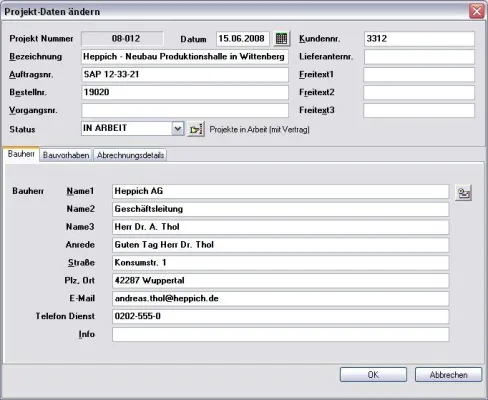This screenshot has height=400, width=488.
Task: Click the empty Lieferanternr. field
Action: pos(419,57)
